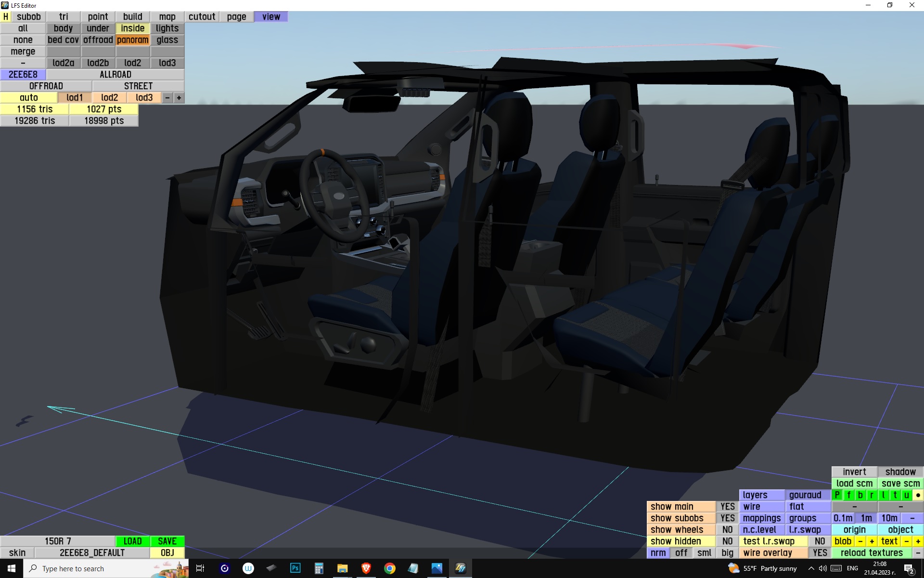Increase blob size with plus button
Viewport: 924px width, 578px height.
pos(872,541)
